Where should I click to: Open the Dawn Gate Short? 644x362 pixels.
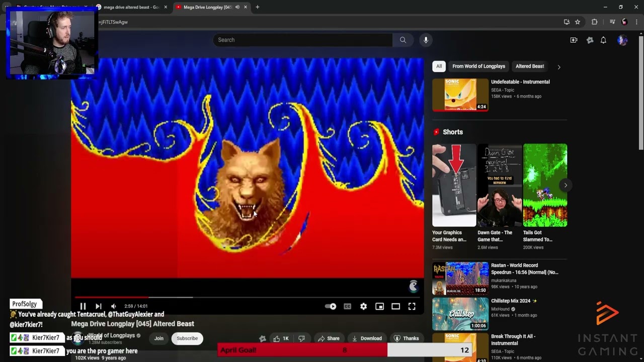[x=500, y=185]
